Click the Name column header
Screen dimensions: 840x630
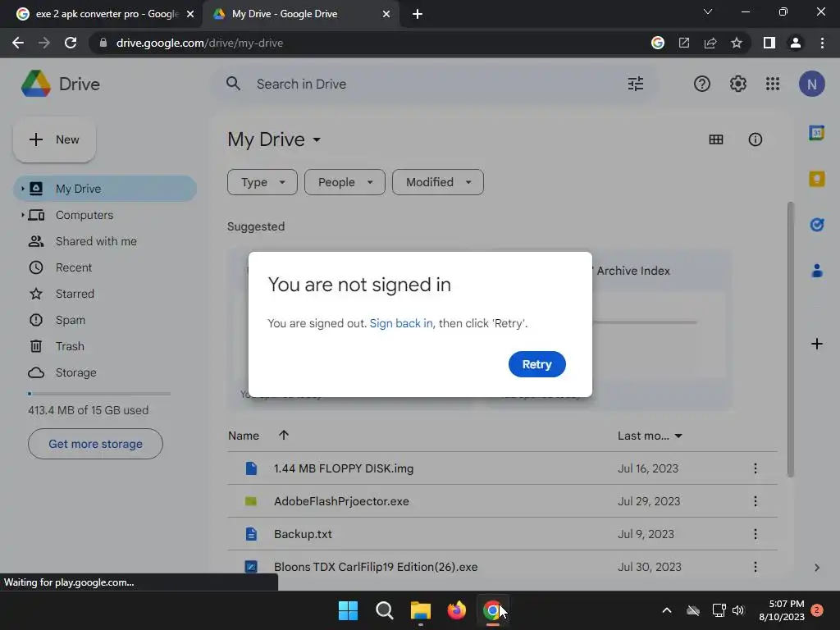244,436
